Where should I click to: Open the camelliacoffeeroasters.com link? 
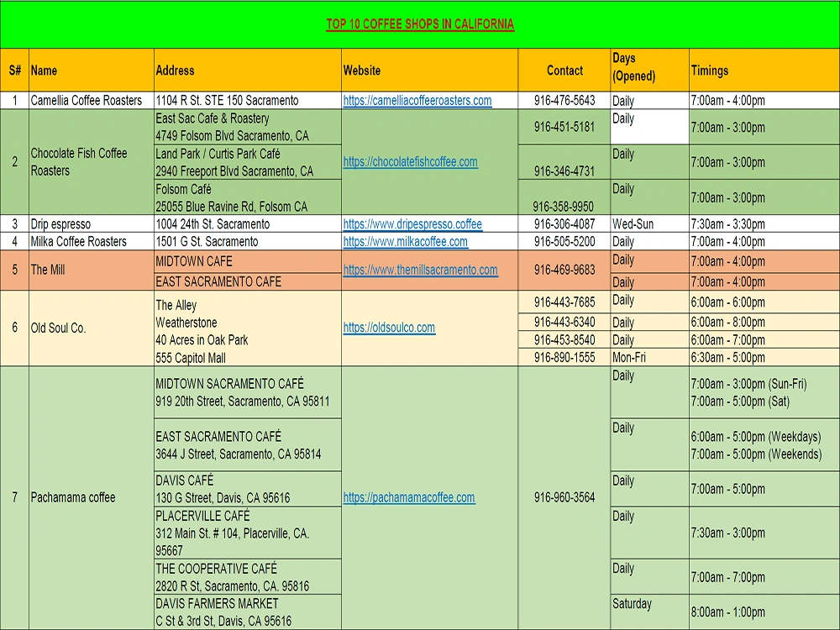coord(417,100)
